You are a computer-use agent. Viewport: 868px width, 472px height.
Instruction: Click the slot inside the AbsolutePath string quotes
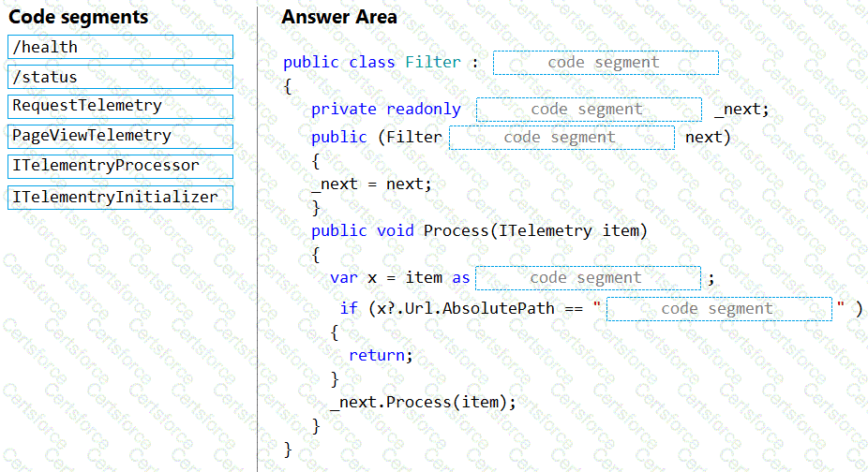click(x=718, y=308)
